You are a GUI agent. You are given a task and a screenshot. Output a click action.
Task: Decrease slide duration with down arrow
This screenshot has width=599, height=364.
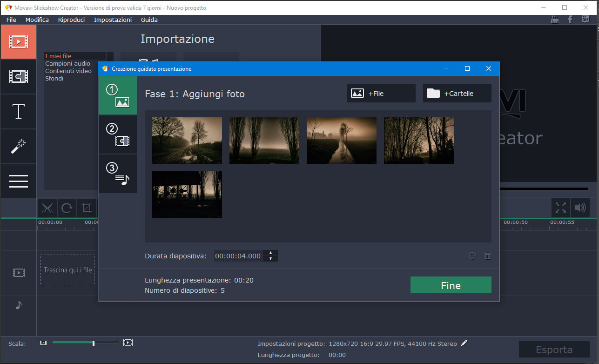270,259
